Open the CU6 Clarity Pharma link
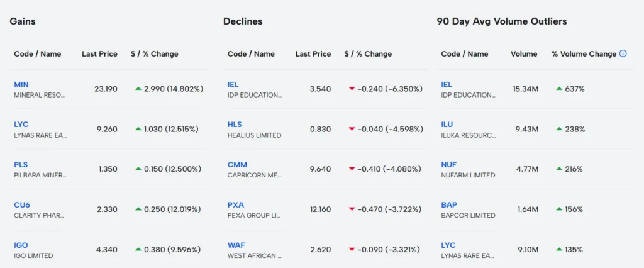644x268 pixels. [22, 205]
